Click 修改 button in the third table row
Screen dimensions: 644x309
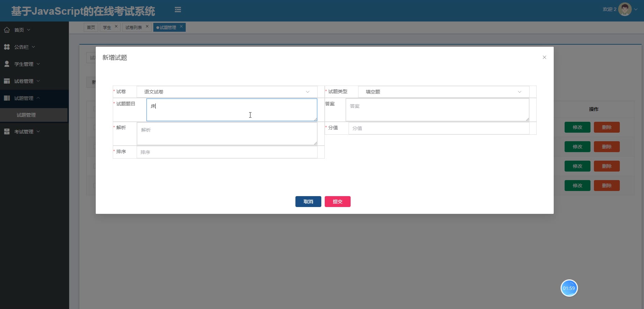click(578, 166)
